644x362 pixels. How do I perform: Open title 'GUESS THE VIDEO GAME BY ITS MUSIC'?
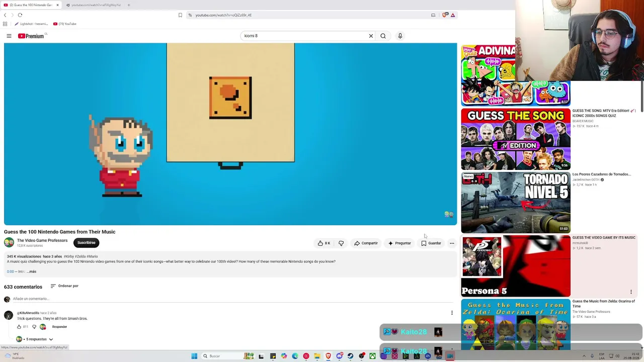(604, 238)
